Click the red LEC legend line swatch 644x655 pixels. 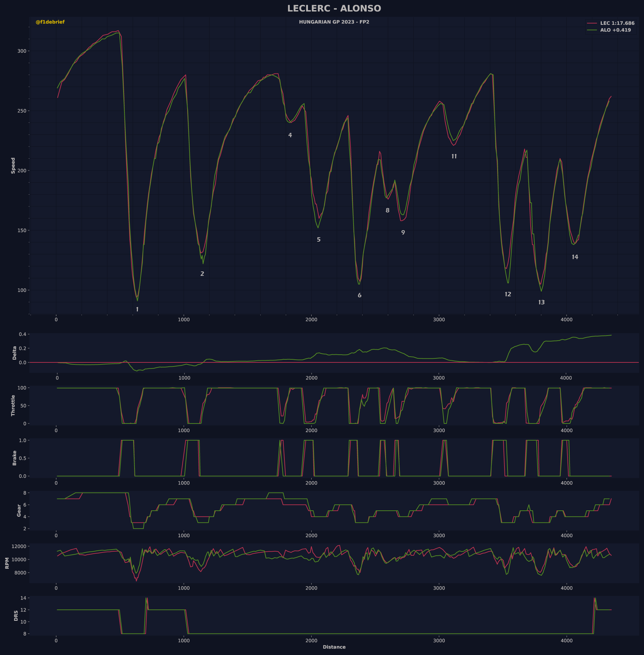click(592, 23)
